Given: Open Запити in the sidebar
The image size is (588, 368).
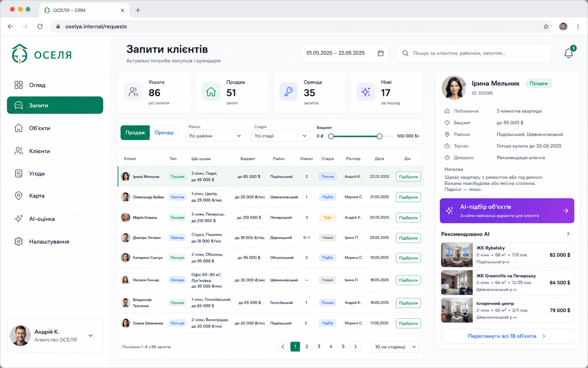Looking at the screenshot, I should click(x=55, y=105).
